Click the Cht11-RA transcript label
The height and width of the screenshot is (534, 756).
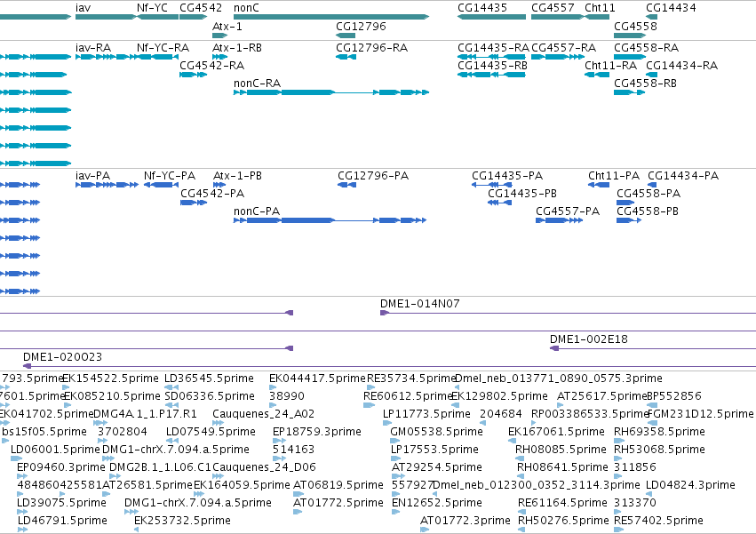[x=611, y=66]
